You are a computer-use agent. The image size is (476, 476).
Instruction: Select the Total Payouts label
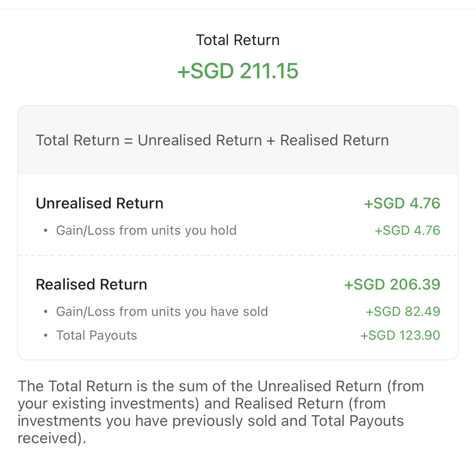point(97,335)
